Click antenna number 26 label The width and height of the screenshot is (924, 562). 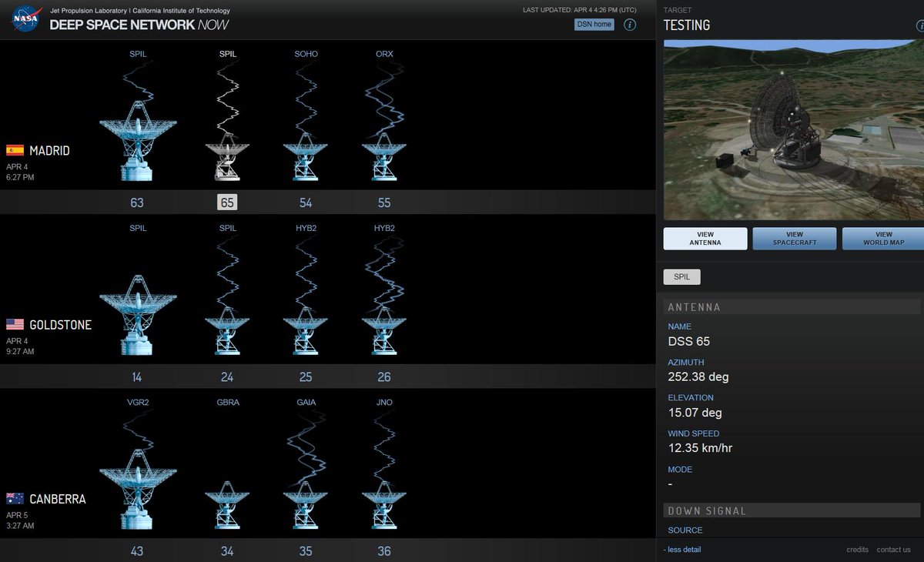pos(384,376)
